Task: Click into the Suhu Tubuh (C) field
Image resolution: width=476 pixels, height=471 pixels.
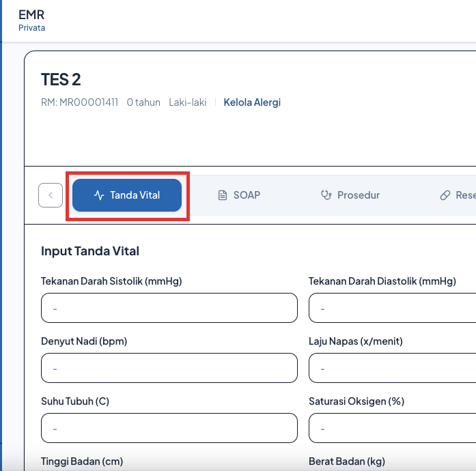Action: coord(169,428)
